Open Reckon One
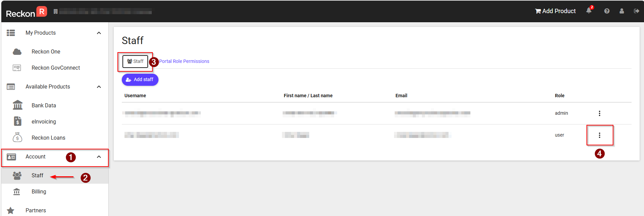644x216 pixels. tap(46, 51)
